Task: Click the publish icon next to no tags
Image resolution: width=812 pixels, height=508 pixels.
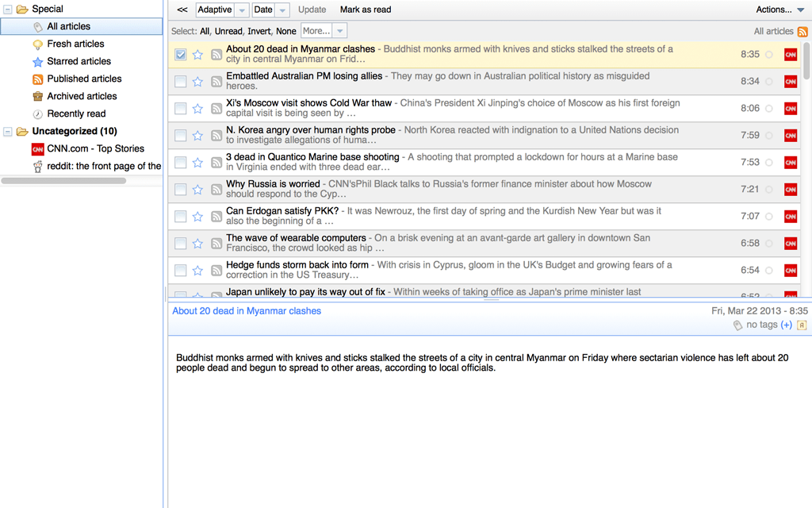Action: click(803, 325)
